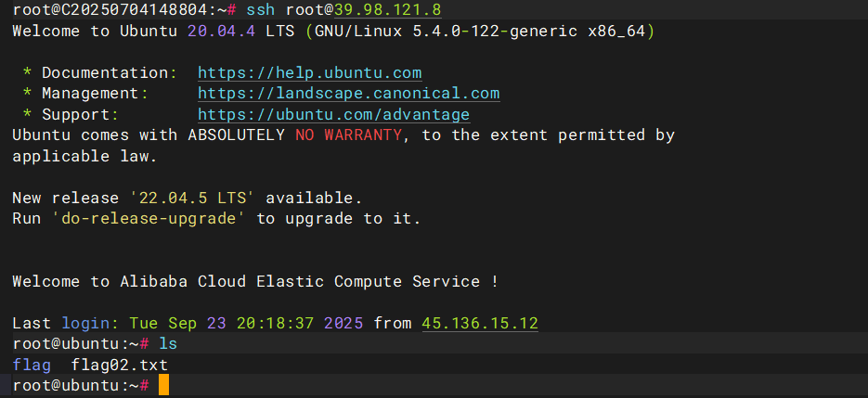Click the Support label
The image size is (868, 398).
[80, 115]
